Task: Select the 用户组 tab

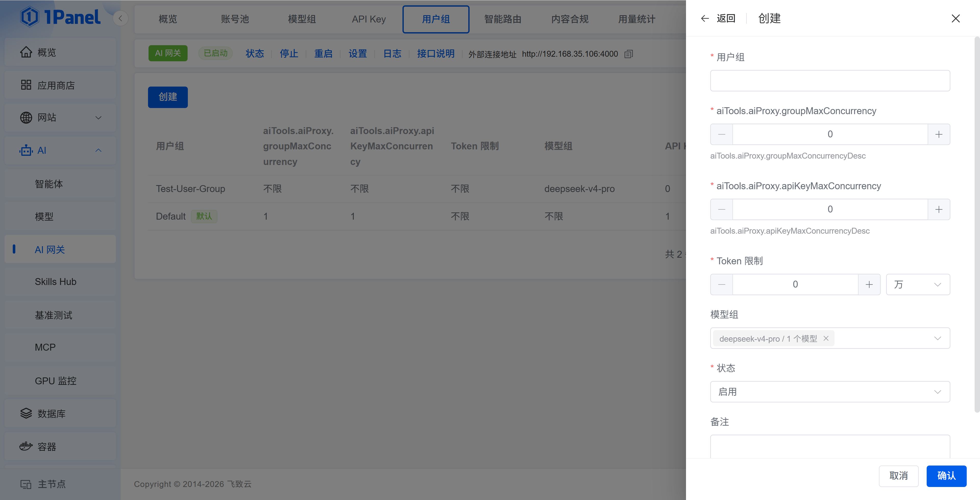Action: (436, 19)
